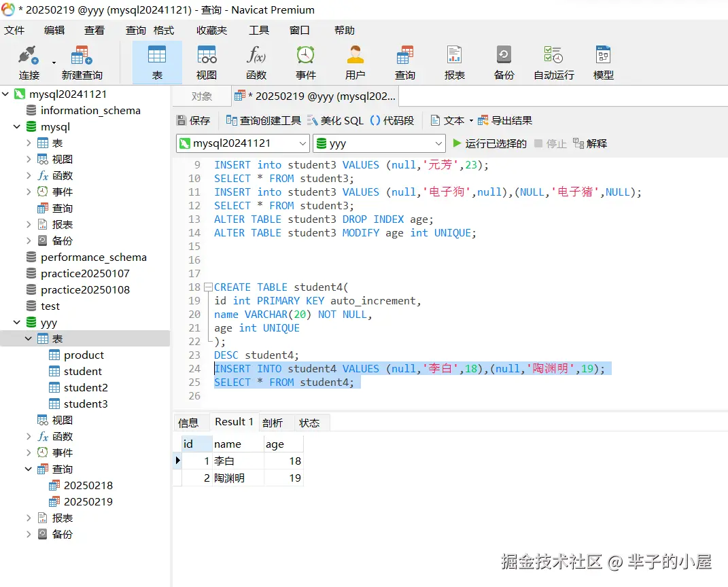Switch to the 对象 (Objects) tab
728x587 pixels.
[x=201, y=96]
